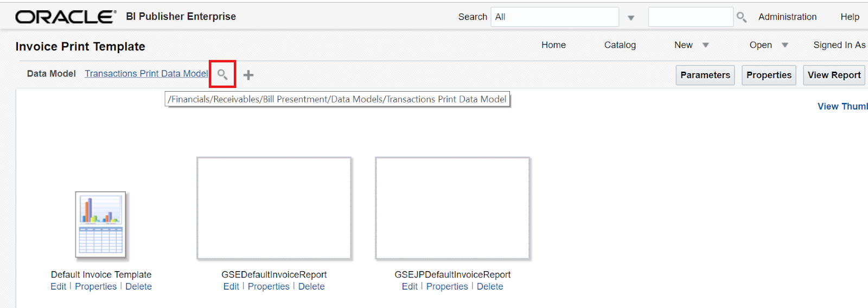Click the View Report button
868x308 pixels.
tap(834, 75)
